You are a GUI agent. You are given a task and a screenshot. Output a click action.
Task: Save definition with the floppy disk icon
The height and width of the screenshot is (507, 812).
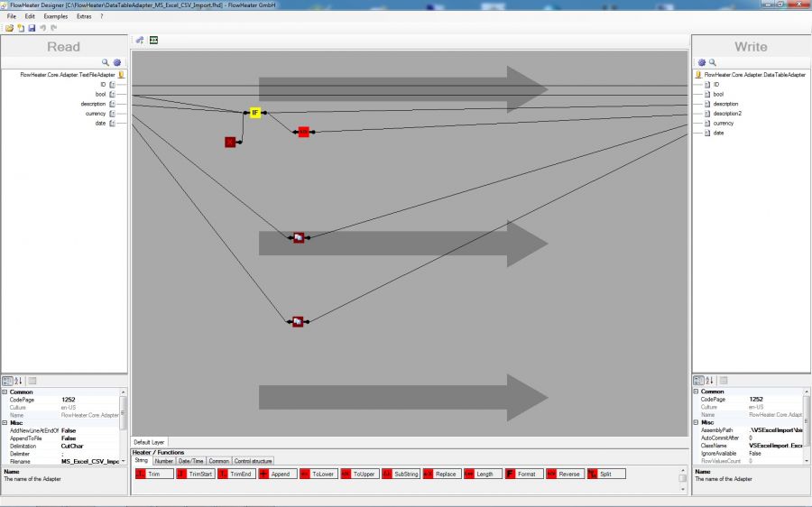coord(32,28)
